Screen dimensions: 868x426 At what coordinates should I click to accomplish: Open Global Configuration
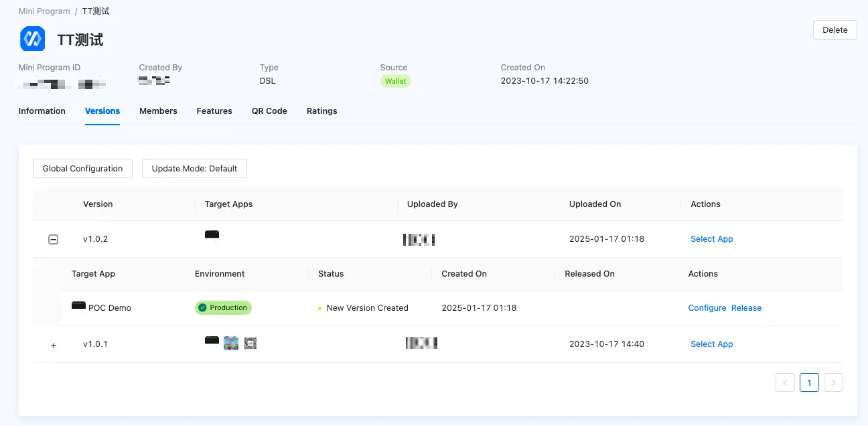pos(82,169)
